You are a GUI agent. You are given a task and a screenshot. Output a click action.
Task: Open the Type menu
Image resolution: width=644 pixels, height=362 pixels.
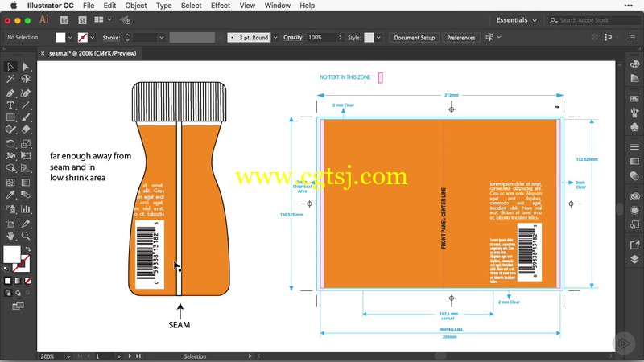(163, 6)
